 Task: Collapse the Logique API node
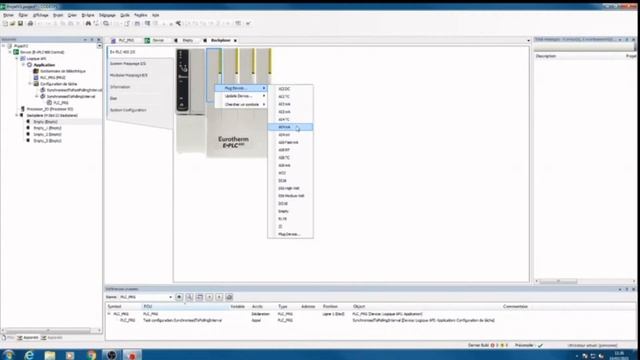click(17, 59)
